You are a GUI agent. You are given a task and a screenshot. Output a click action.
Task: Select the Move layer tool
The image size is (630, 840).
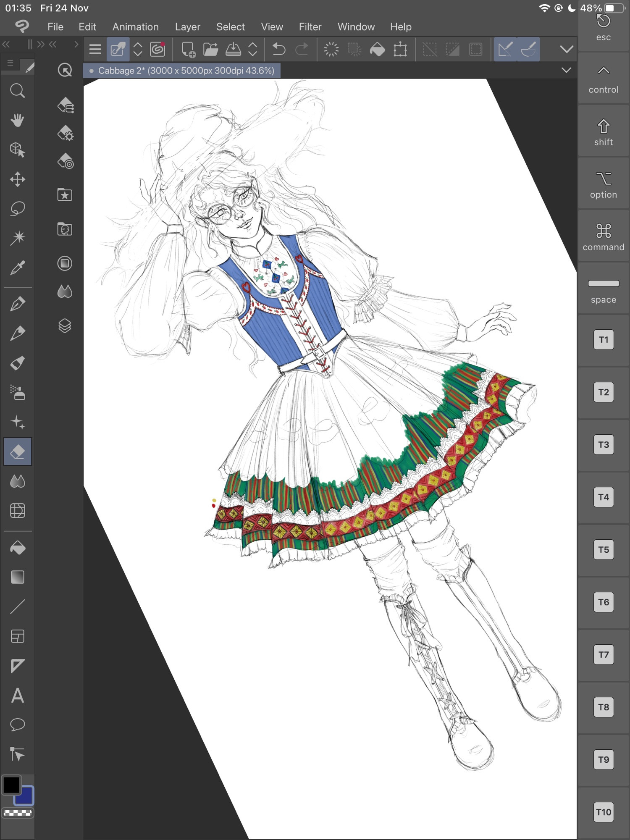tap(17, 179)
